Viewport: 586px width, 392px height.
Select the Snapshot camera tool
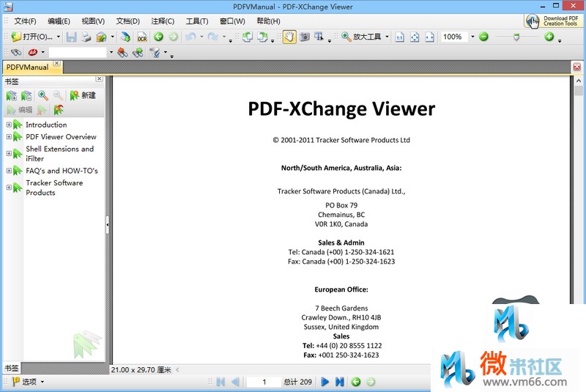pyautogui.click(x=305, y=37)
